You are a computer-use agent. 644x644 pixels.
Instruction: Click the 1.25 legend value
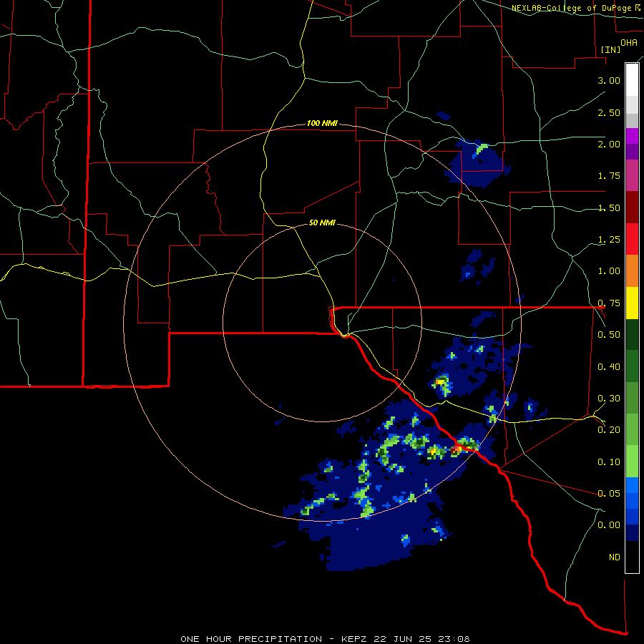click(609, 240)
